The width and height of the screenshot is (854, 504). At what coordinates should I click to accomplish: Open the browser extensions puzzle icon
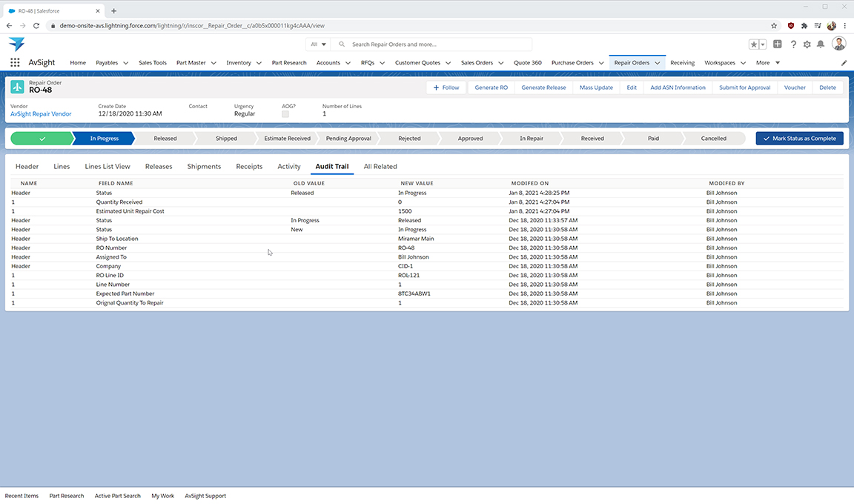804,26
